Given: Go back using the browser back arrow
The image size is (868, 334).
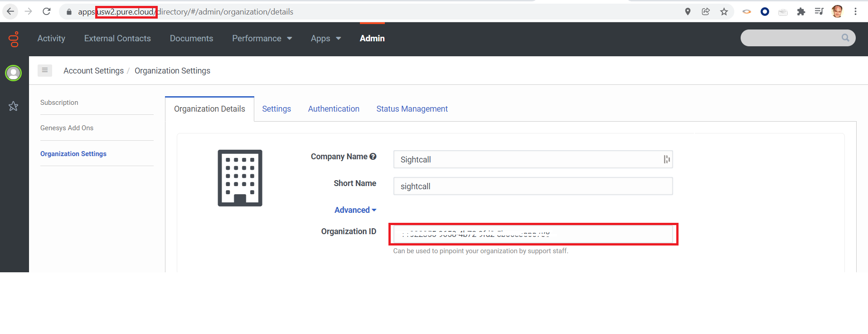Looking at the screenshot, I should 10,11.
